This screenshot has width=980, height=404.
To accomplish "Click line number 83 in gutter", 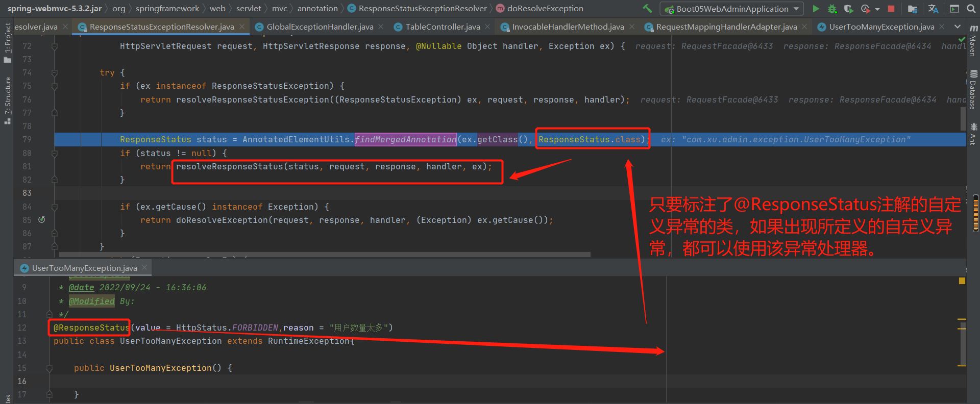I will point(27,193).
